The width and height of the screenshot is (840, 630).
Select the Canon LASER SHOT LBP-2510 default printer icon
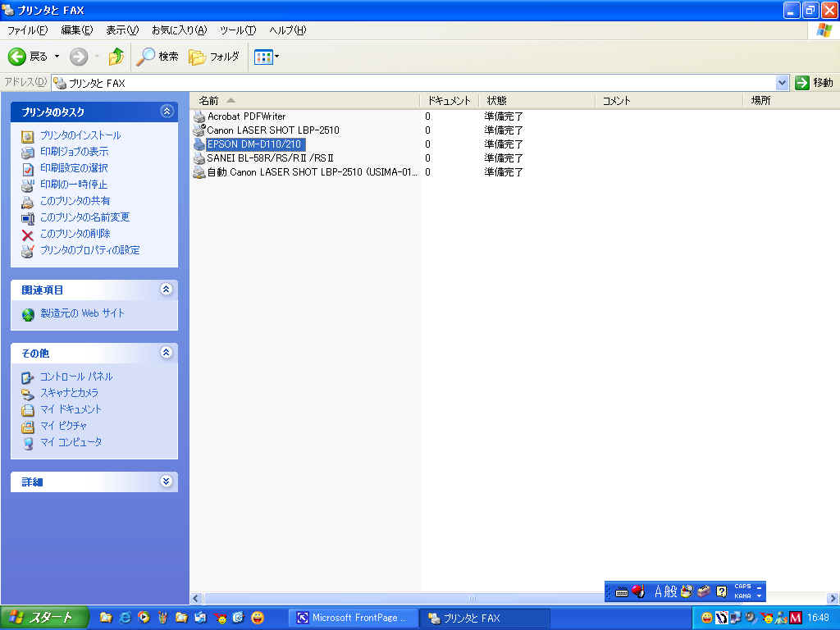click(x=199, y=130)
